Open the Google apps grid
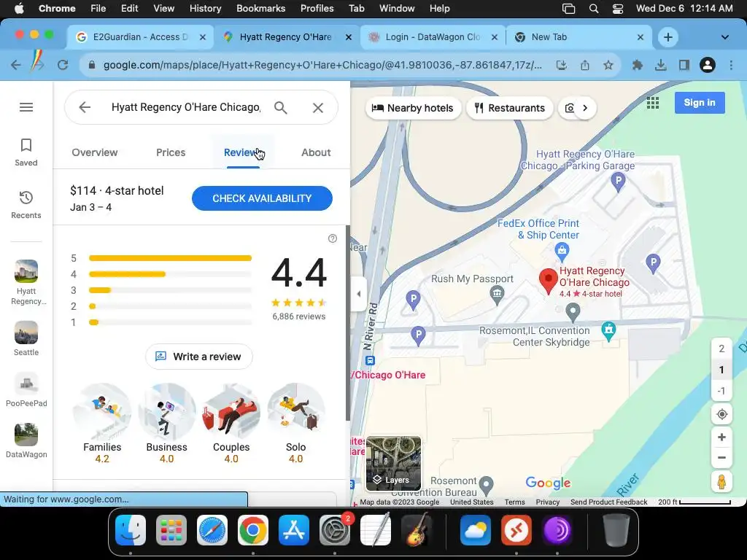747x560 pixels. pyautogui.click(x=653, y=103)
